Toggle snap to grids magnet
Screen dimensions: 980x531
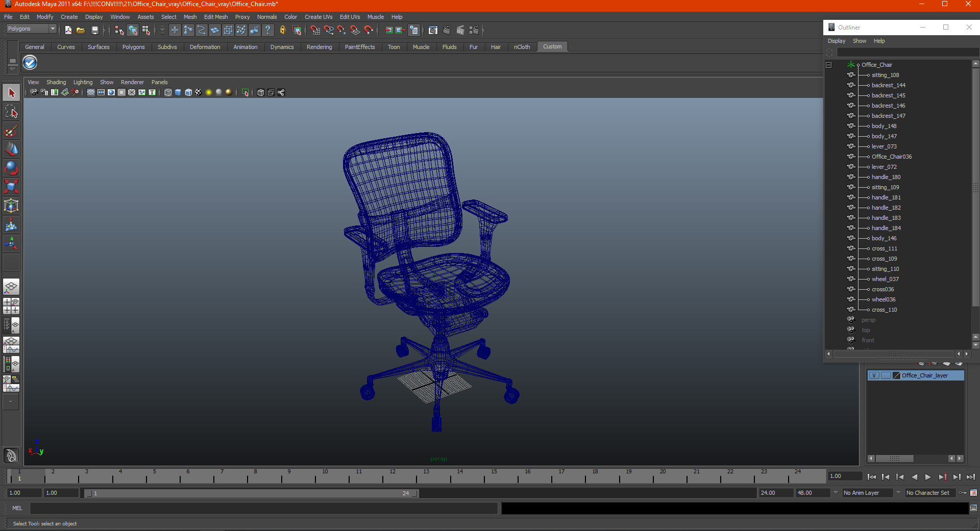click(315, 31)
